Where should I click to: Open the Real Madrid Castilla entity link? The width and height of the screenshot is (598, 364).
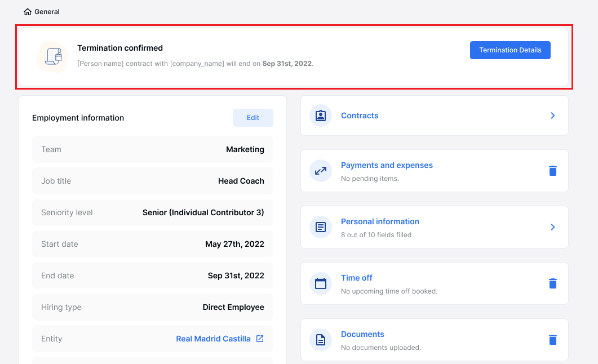[x=213, y=339]
